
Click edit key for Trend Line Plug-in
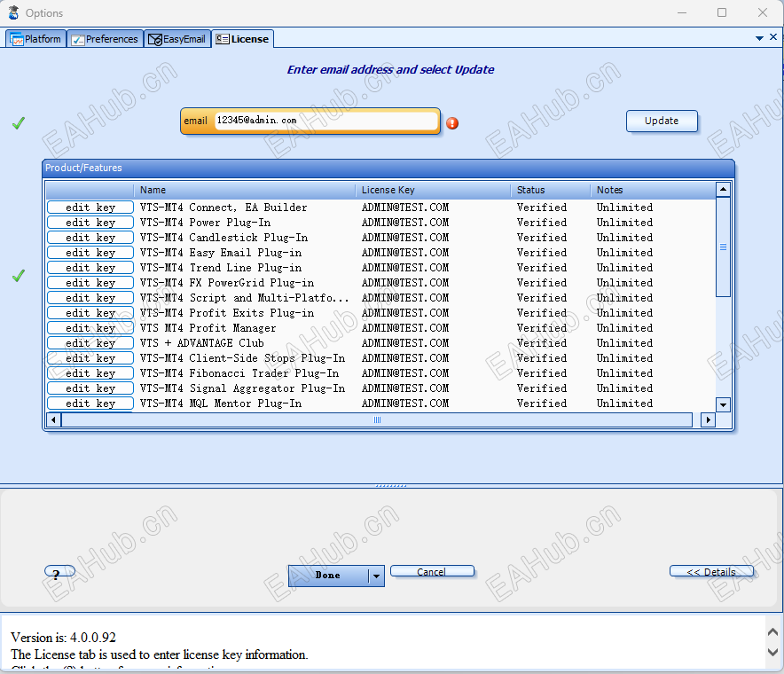tap(90, 268)
